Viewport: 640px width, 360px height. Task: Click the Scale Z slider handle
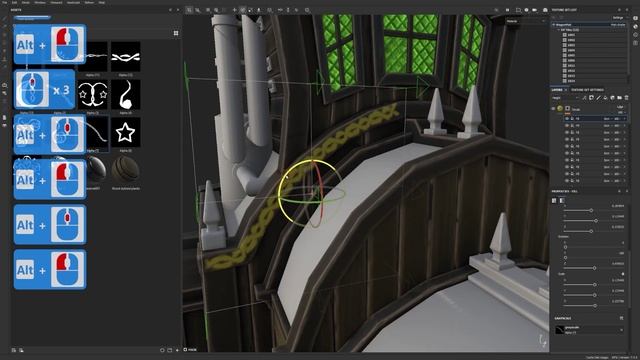pyautogui.click(x=595, y=305)
